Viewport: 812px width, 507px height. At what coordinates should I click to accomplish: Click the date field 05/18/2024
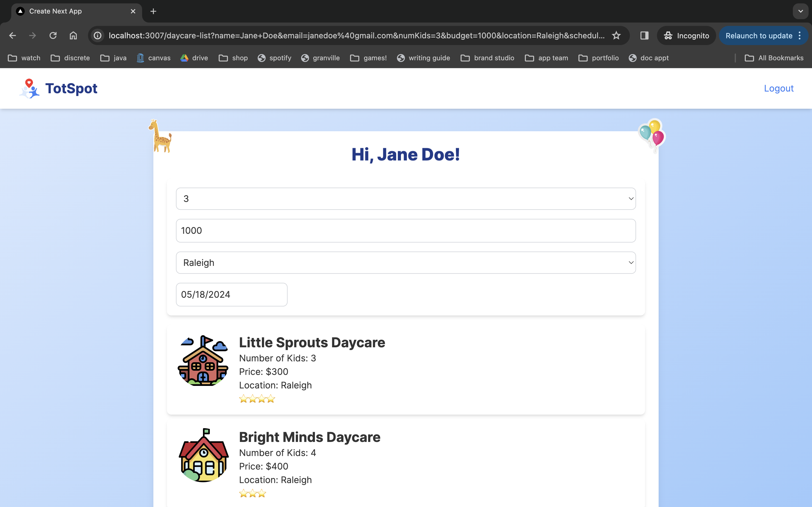[x=231, y=294]
